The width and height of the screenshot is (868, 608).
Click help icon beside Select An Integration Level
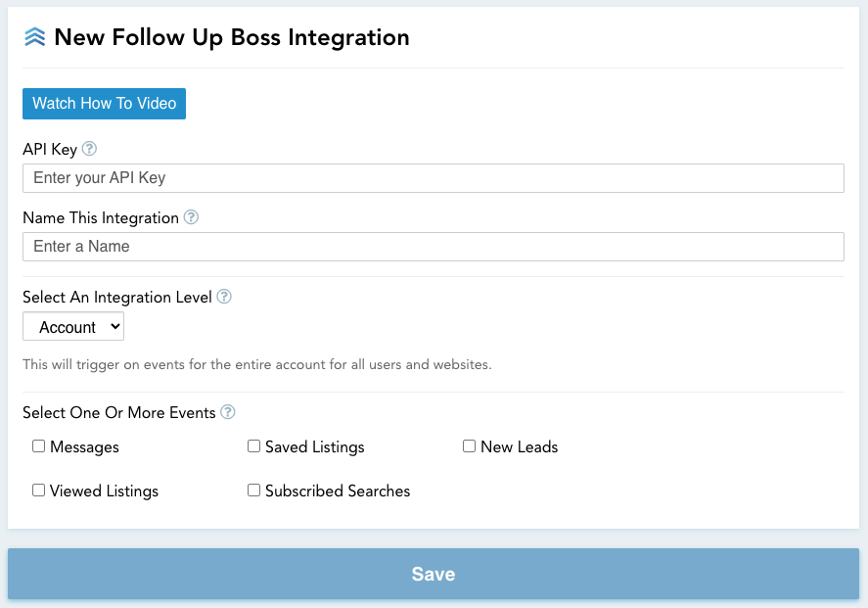tap(224, 297)
